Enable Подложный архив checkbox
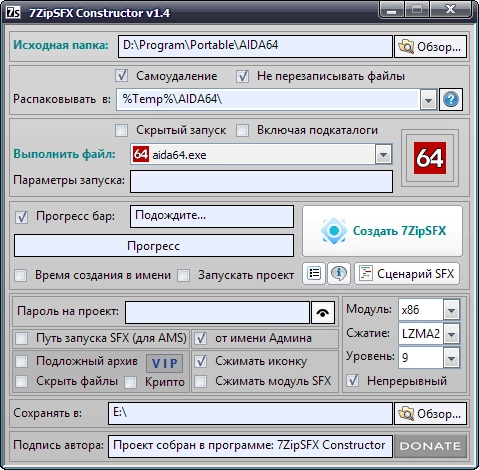The width and height of the screenshot is (479, 470). (x=22, y=361)
